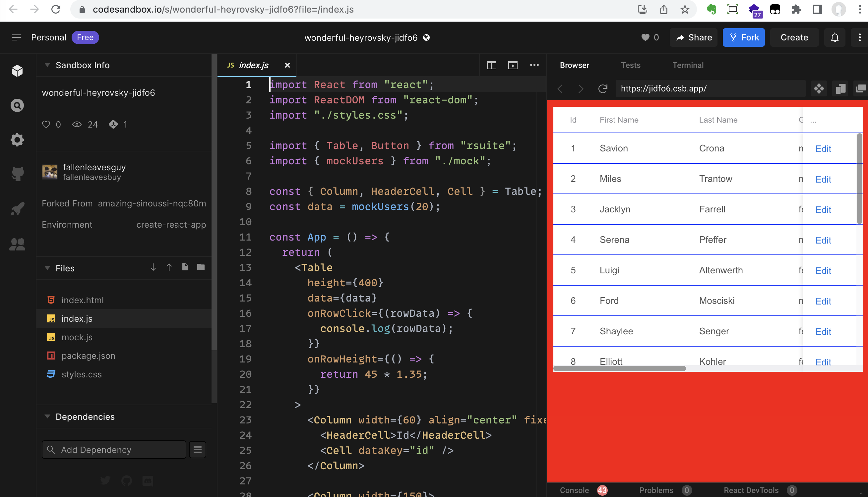
Task: Open the Deployment rocket icon
Action: [17, 208]
